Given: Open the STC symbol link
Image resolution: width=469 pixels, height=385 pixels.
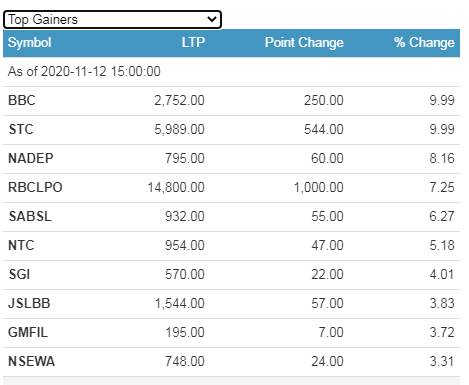Looking at the screenshot, I should [21, 129].
